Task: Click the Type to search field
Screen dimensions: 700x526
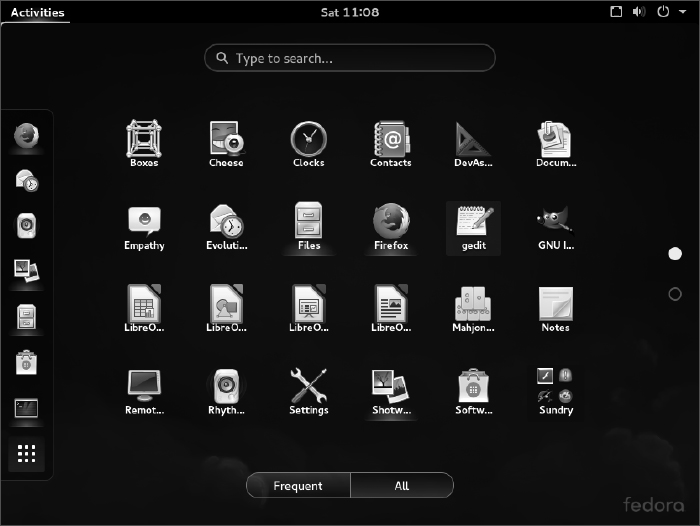Action: click(x=350, y=58)
